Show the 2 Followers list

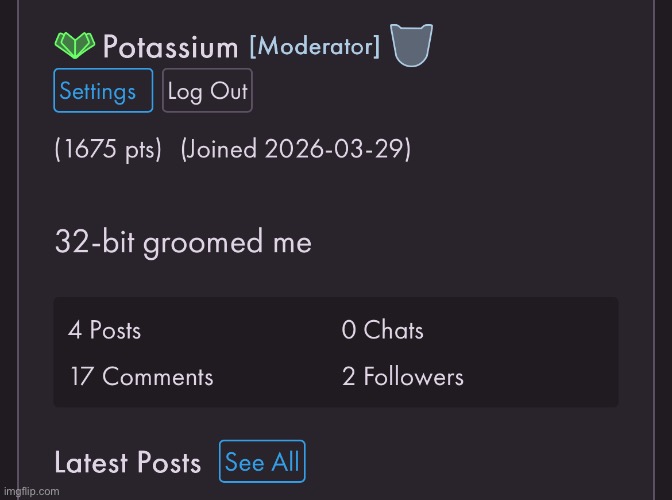(x=402, y=377)
